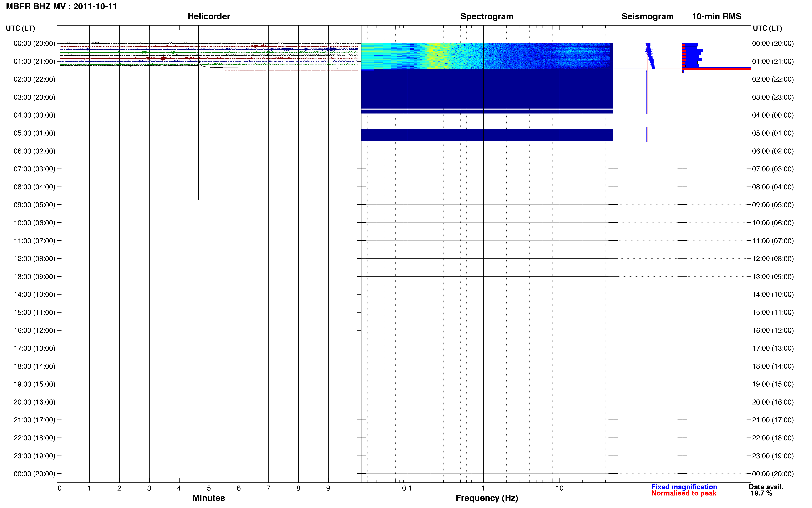This screenshot has height=508, width=812.
Task: Click left-axis time label 23:00 (19:00)
Action: 34,456
